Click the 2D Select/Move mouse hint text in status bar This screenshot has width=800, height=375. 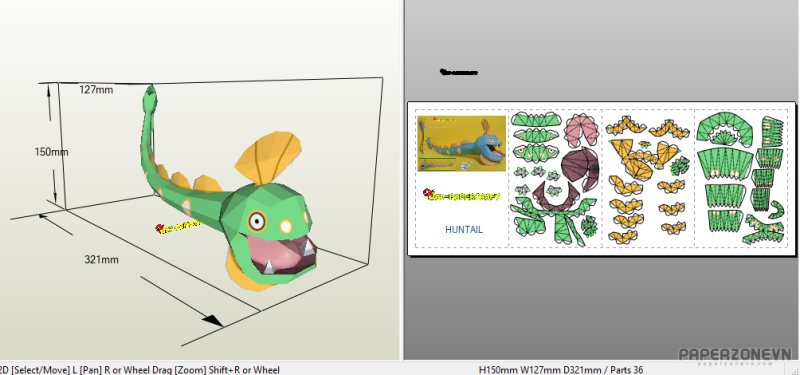click(x=140, y=370)
